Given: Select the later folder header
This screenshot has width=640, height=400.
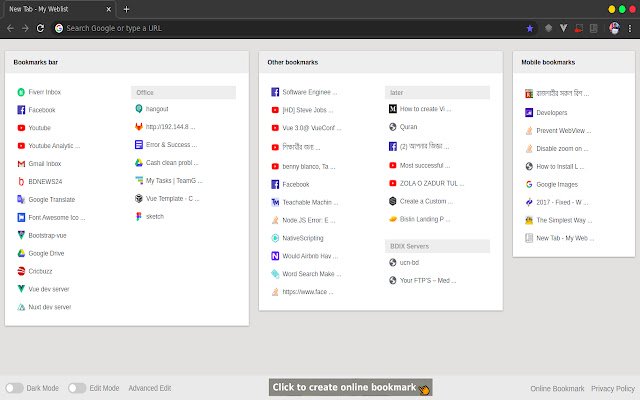Looking at the screenshot, I should click(437, 93).
